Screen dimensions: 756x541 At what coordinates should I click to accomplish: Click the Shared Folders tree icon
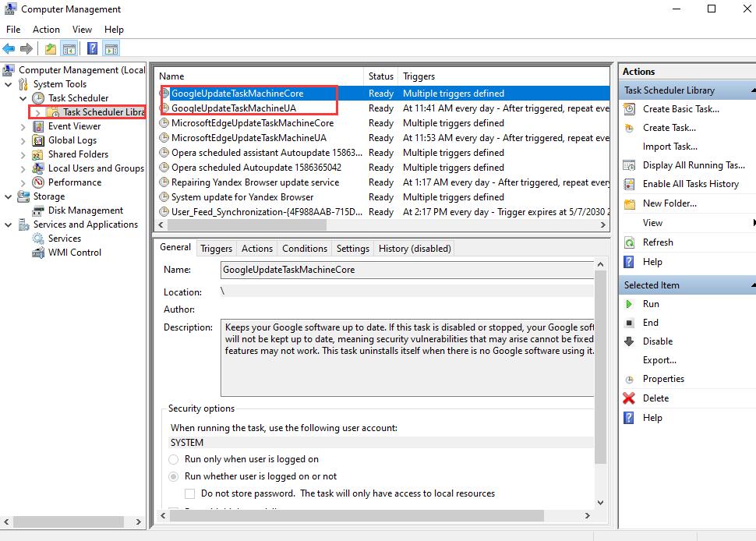37,154
